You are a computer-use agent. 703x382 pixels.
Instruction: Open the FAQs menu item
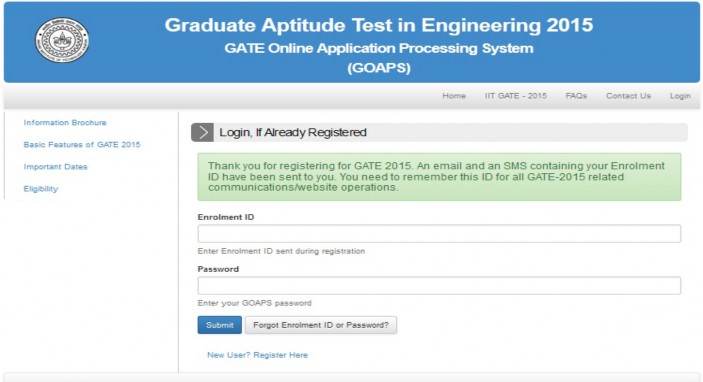click(x=576, y=96)
